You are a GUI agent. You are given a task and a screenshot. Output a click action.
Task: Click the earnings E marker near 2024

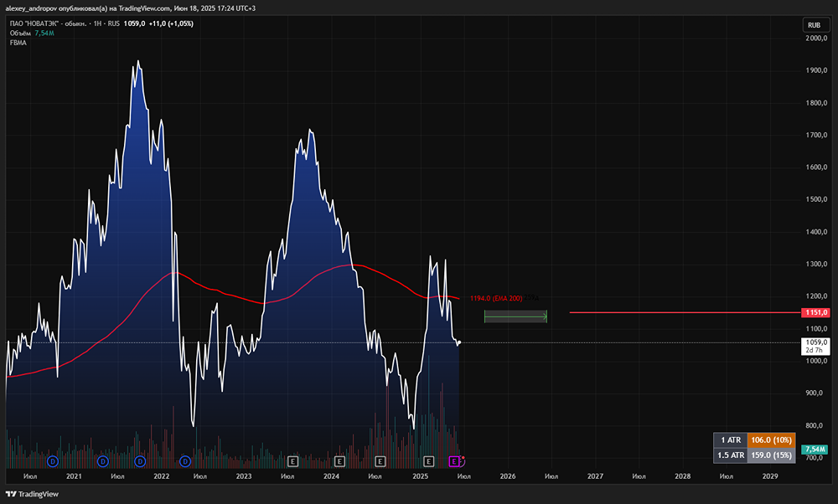pos(340,461)
